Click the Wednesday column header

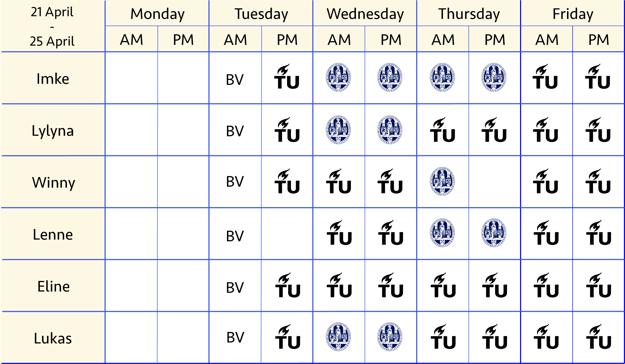[x=365, y=14]
